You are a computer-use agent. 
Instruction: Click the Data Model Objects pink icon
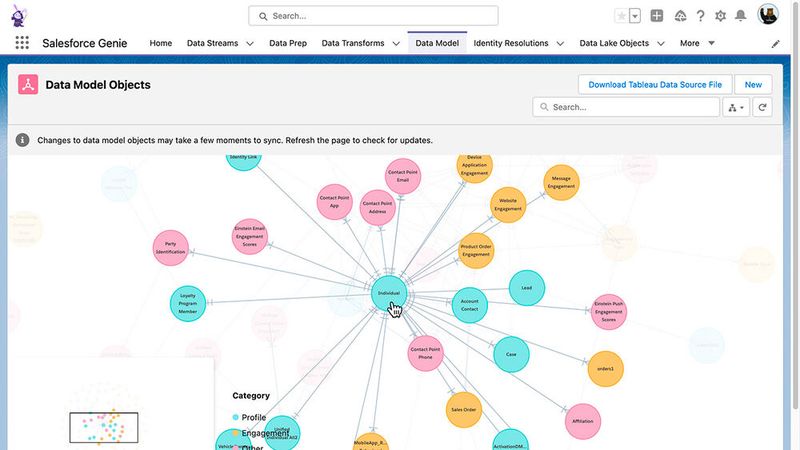28,85
